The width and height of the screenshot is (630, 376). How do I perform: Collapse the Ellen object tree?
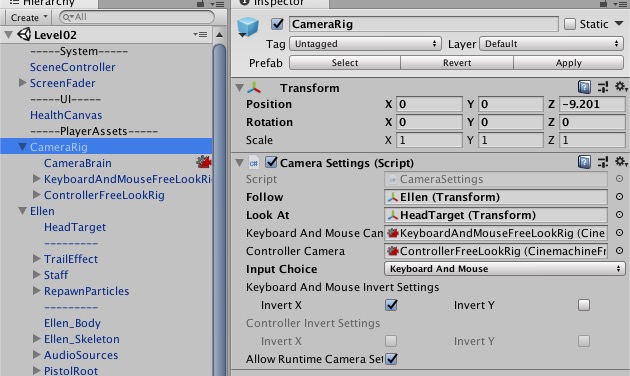tap(23, 211)
